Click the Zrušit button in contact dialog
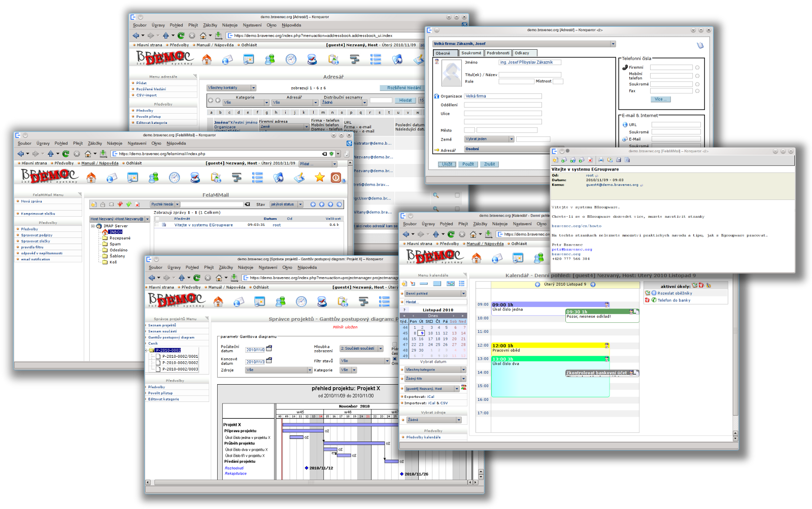812x509 pixels. pyautogui.click(x=489, y=164)
